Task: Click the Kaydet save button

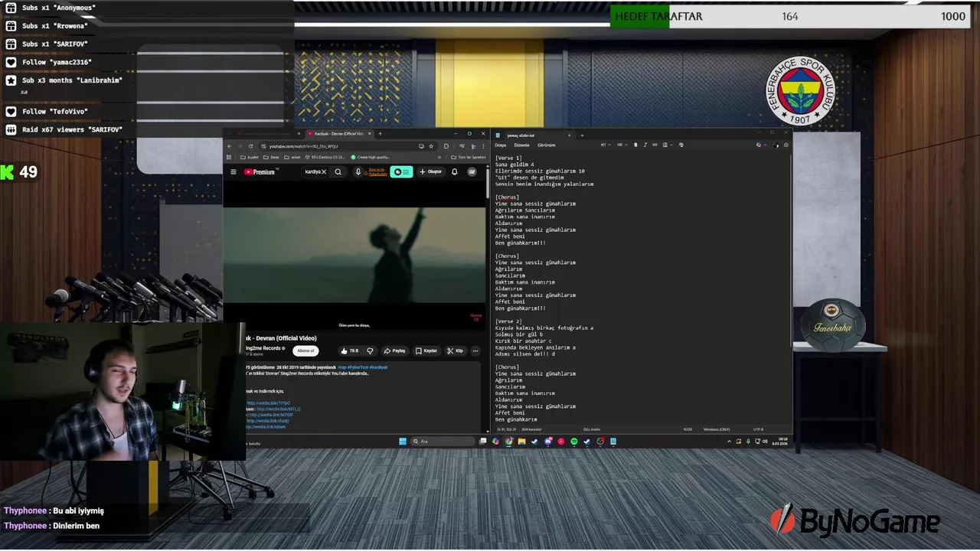Action: [x=426, y=350]
